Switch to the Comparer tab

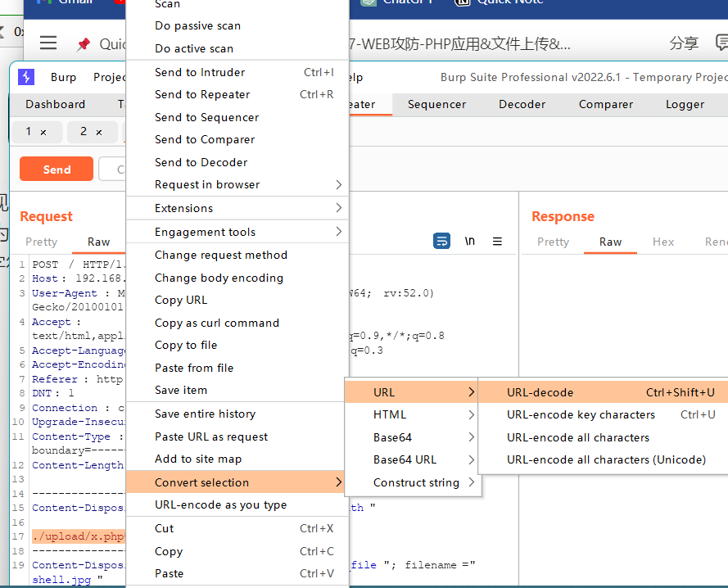pyautogui.click(x=605, y=104)
